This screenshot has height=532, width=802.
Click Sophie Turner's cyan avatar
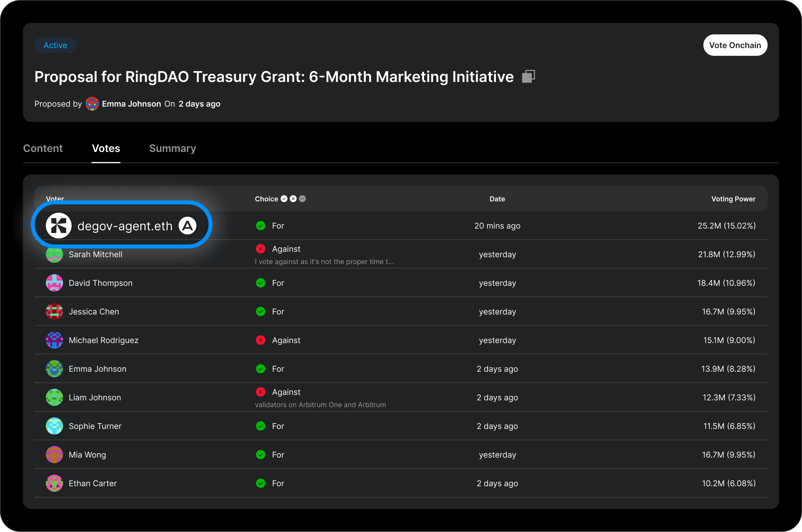click(54, 426)
